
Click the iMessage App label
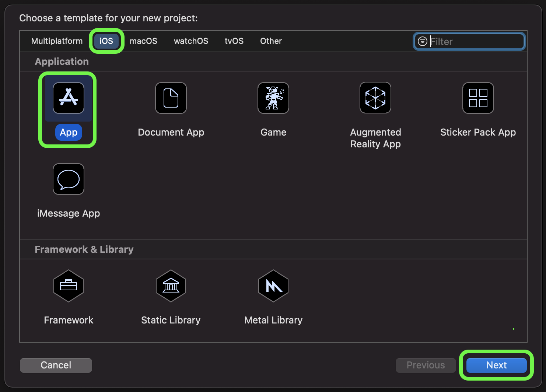click(69, 213)
